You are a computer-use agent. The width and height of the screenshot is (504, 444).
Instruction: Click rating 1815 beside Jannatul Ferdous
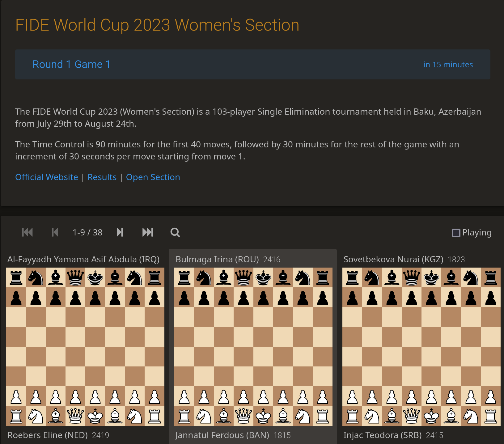click(282, 435)
